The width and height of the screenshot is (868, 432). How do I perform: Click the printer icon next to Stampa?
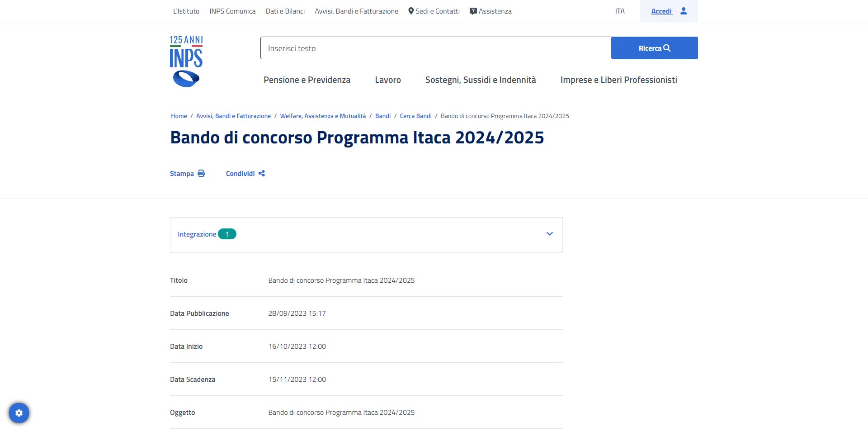[x=201, y=173]
